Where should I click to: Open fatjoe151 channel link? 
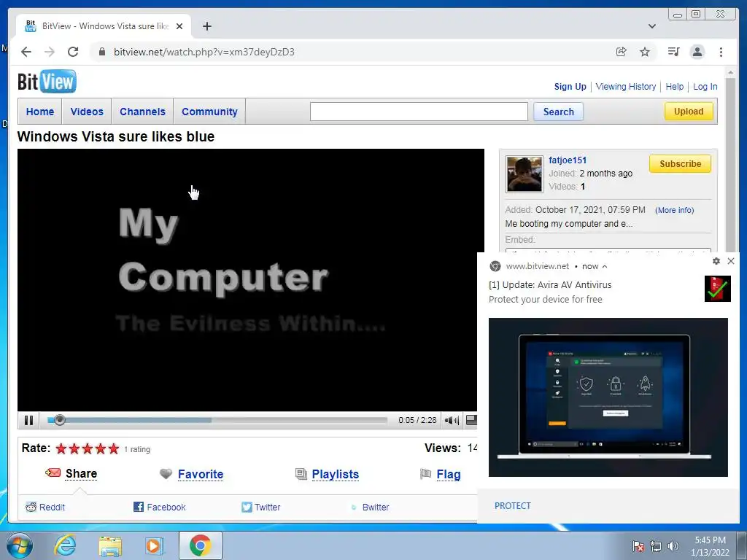(x=568, y=160)
